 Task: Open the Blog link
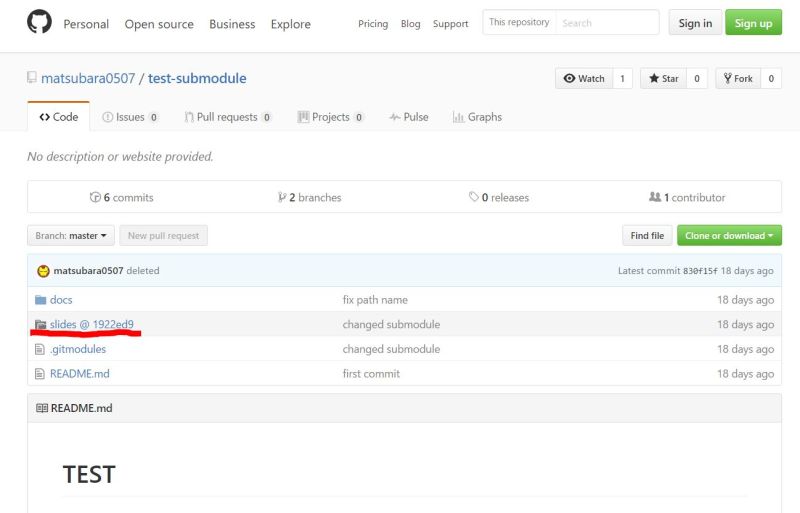tap(411, 23)
